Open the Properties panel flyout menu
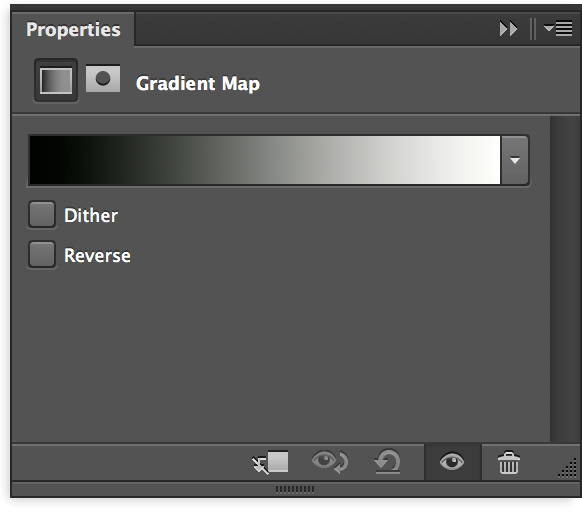 click(x=558, y=29)
